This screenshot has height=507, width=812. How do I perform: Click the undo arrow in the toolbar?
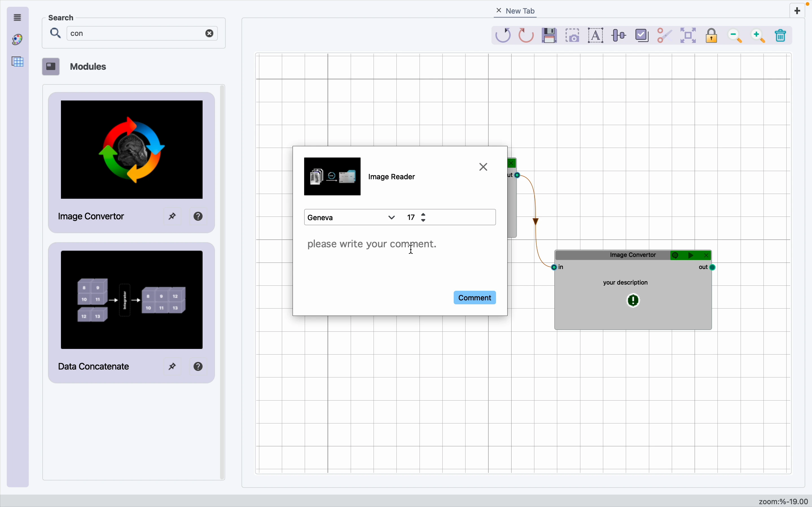[x=503, y=36]
